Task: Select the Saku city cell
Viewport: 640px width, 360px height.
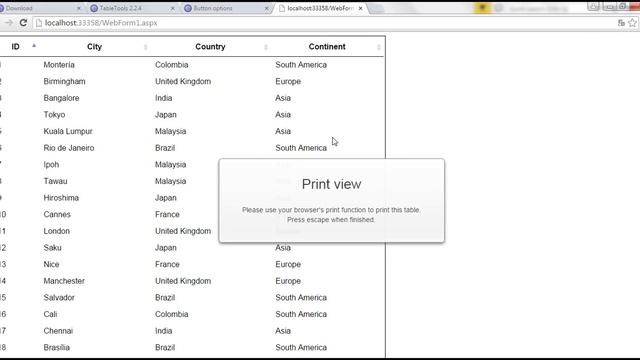Action: 52,248
